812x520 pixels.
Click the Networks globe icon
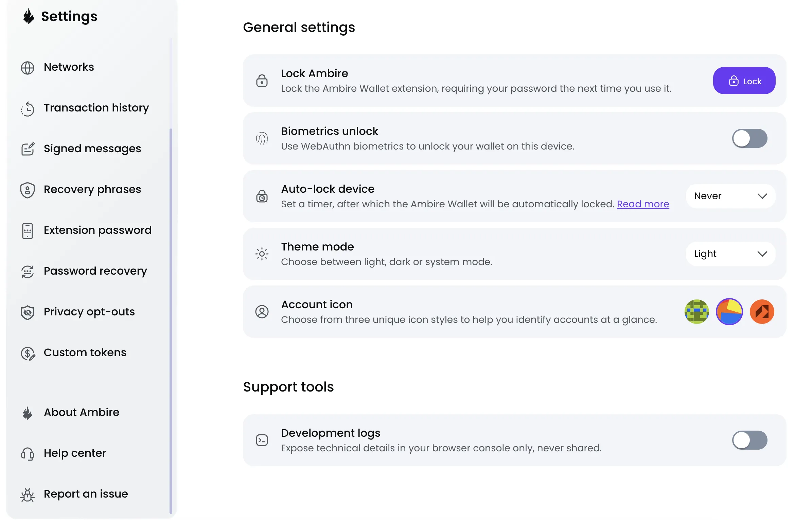point(28,68)
